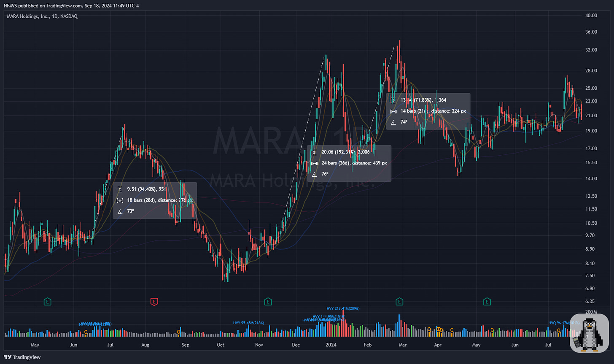Click the 25.00 price axis label
Image resolution: width=614 pixels, height=364 pixels.
[592, 88]
